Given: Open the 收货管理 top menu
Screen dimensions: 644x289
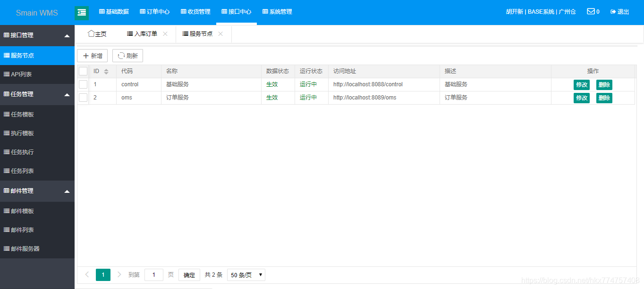Looking at the screenshot, I should pyautogui.click(x=195, y=12).
